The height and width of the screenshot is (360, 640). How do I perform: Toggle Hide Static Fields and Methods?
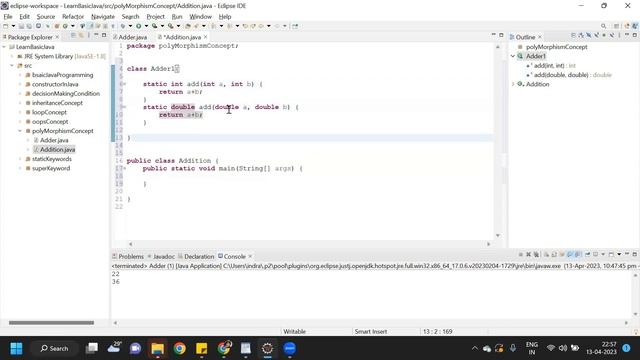coord(596,36)
